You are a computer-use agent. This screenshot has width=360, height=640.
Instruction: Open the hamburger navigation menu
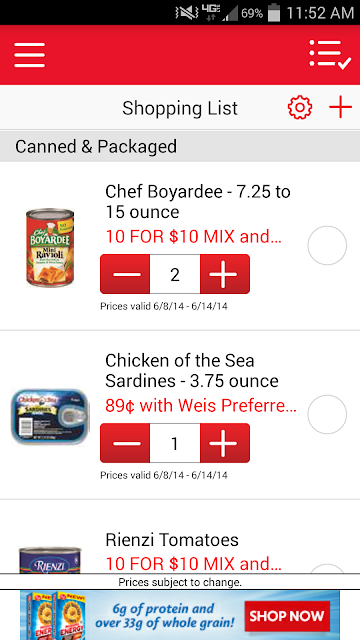pos(29,55)
